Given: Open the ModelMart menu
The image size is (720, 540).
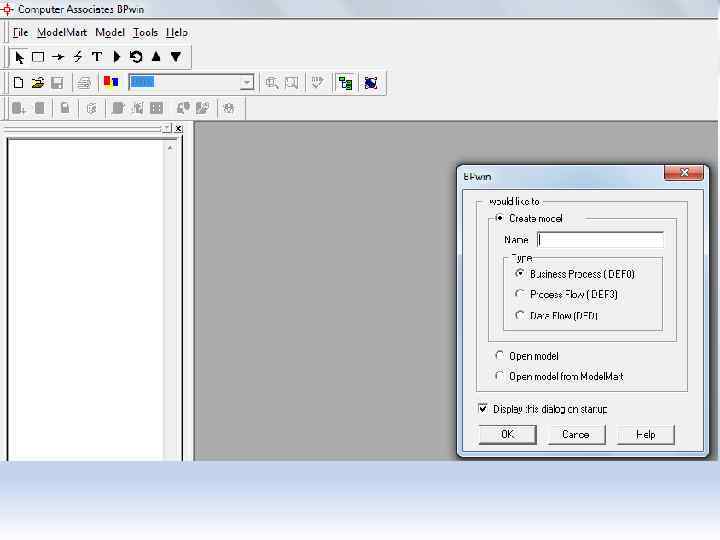Looking at the screenshot, I should pyautogui.click(x=62, y=33).
